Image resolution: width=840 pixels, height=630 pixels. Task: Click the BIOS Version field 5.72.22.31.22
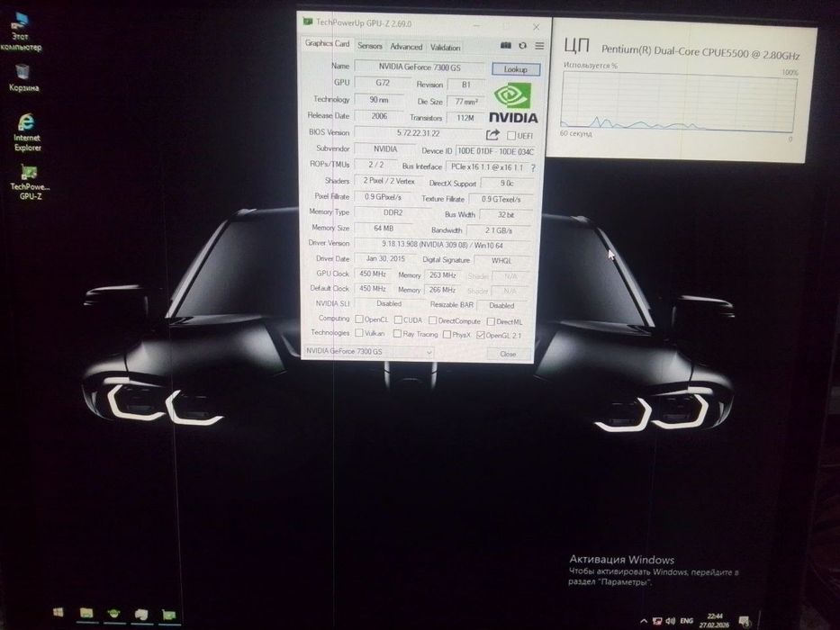(x=419, y=133)
